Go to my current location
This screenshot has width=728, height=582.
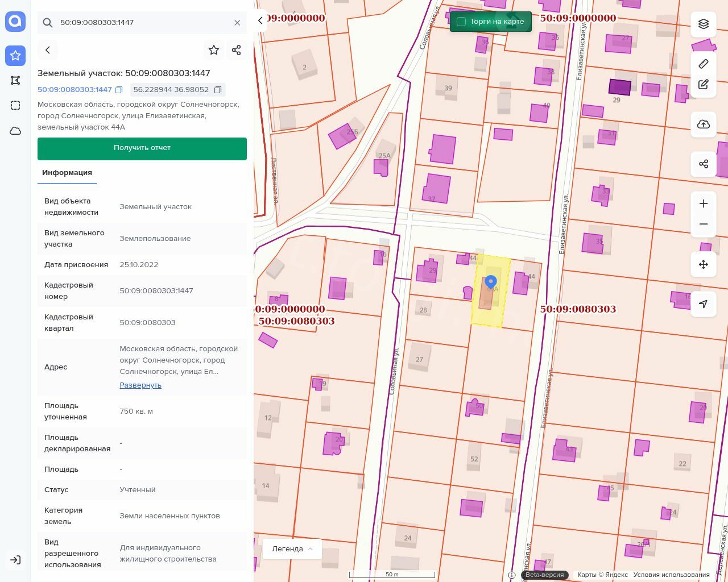tap(704, 304)
